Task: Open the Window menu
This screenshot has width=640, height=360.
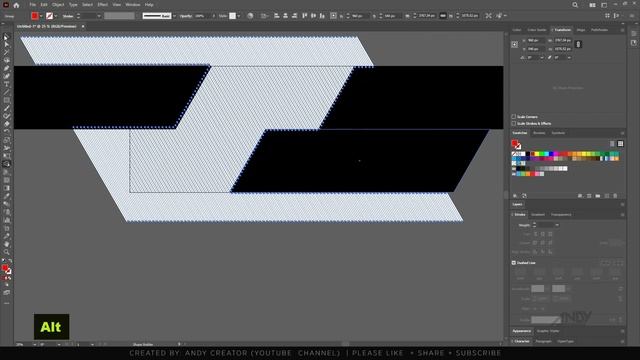Action: tap(133, 5)
